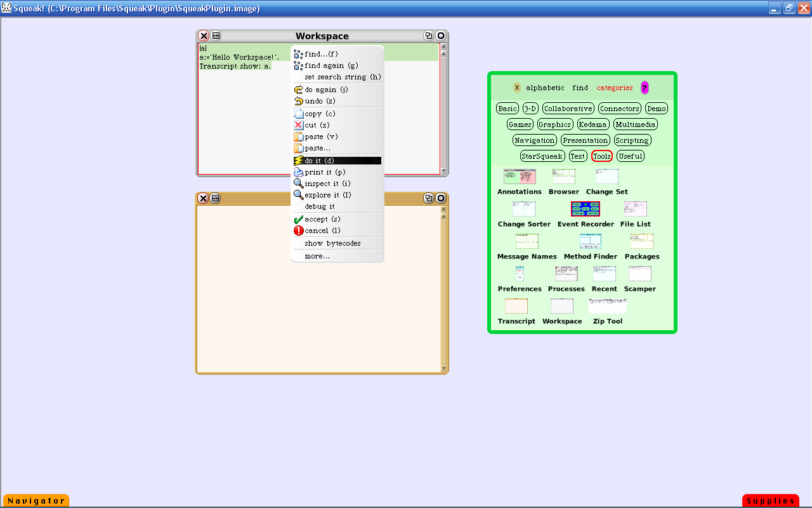This screenshot has height=508, width=812.
Task: Pick the Browser tool thumbnail
Action: 564,177
